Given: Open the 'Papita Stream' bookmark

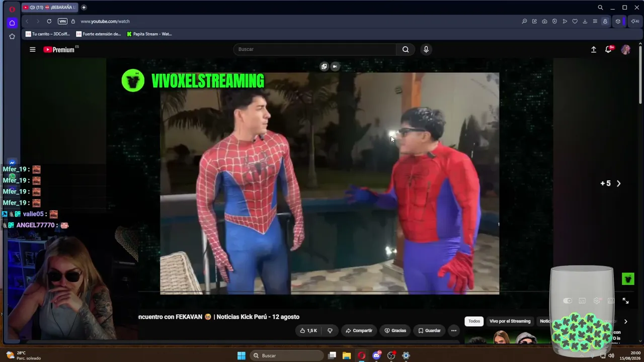Looking at the screenshot, I should click(x=149, y=34).
